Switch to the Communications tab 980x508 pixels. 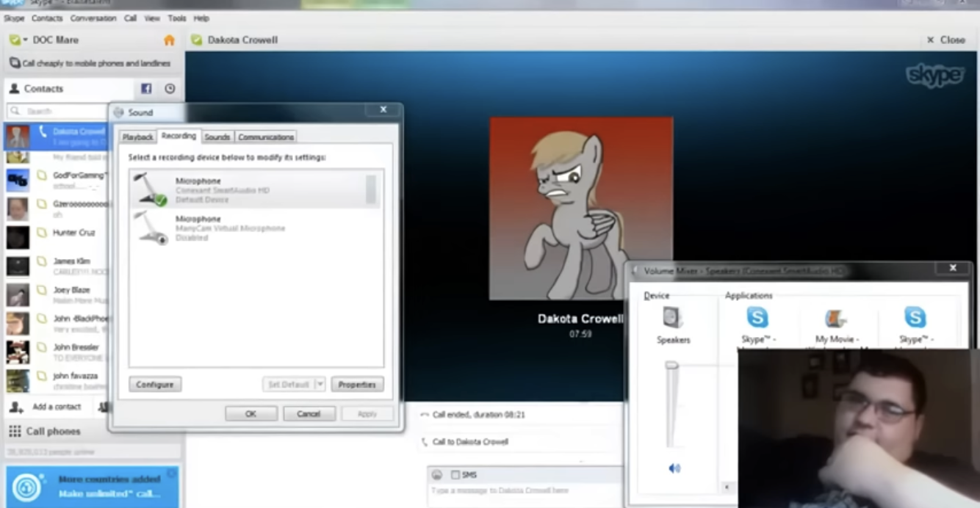coord(266,137)
